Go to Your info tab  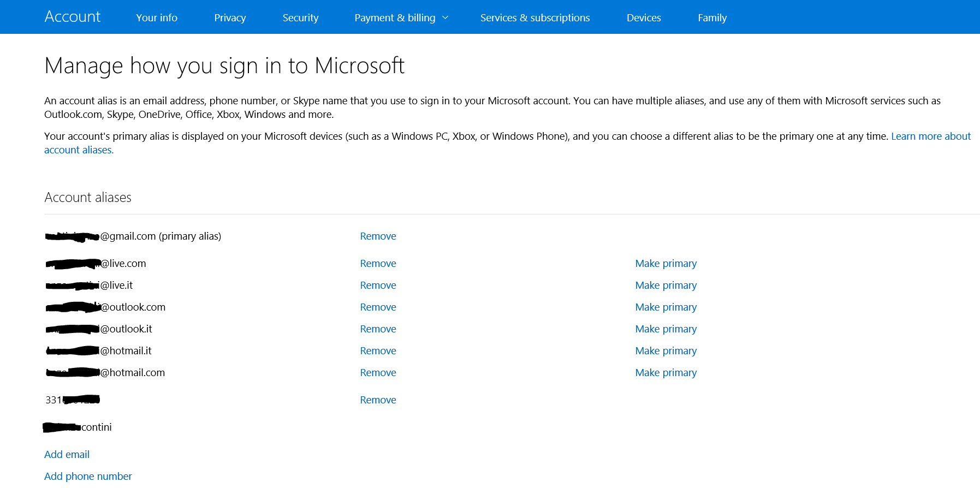tap(157, 18)
